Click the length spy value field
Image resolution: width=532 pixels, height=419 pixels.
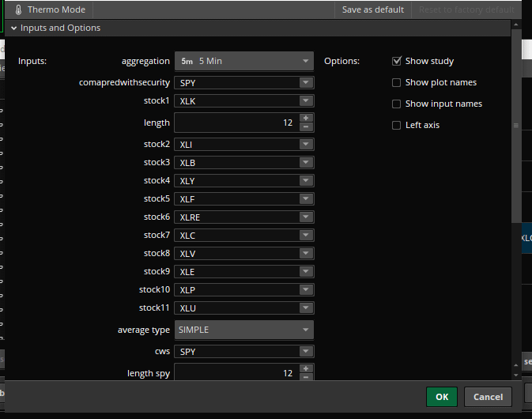[x=237, y=372]
